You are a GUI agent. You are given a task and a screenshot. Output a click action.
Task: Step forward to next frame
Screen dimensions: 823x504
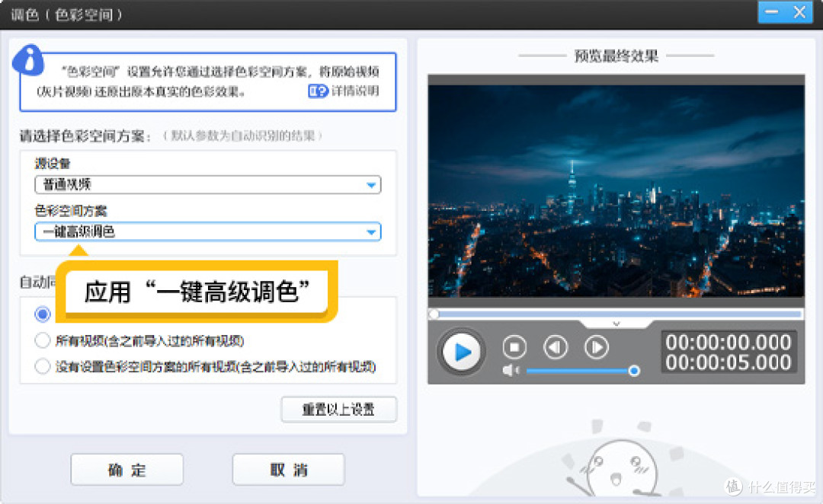point(597,347)
